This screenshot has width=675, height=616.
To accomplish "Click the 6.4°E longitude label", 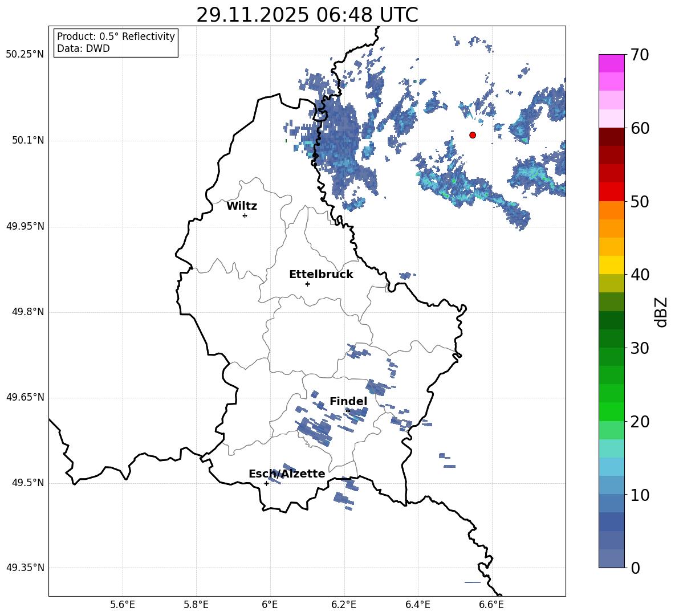I will coord(417,605).
